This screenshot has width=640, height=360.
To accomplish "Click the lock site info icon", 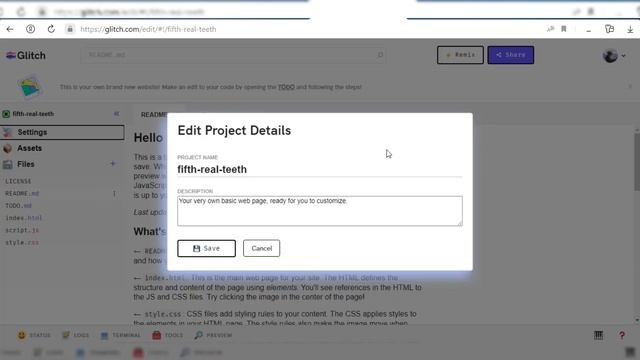I will point(70,29).
